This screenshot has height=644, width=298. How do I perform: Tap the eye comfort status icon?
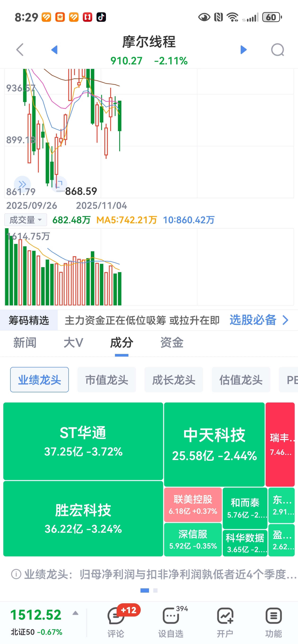click(x=204, y=17)
